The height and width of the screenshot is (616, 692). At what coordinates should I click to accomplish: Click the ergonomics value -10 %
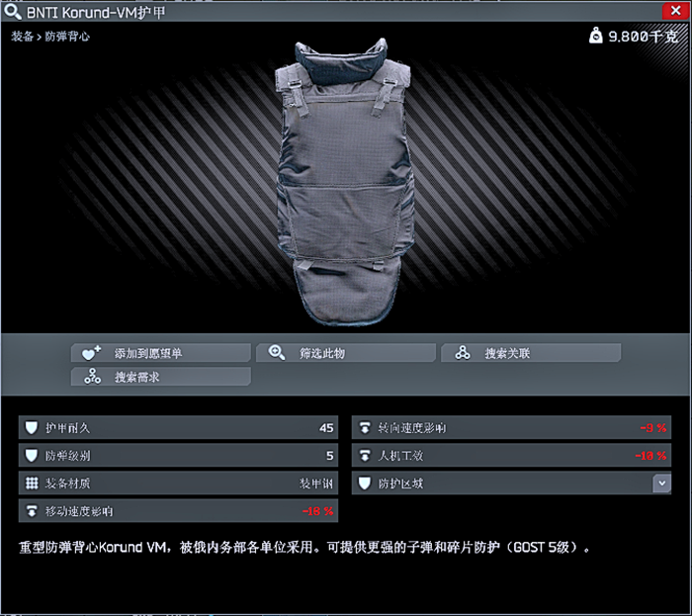pyautogui.click(x=650, y=456)
